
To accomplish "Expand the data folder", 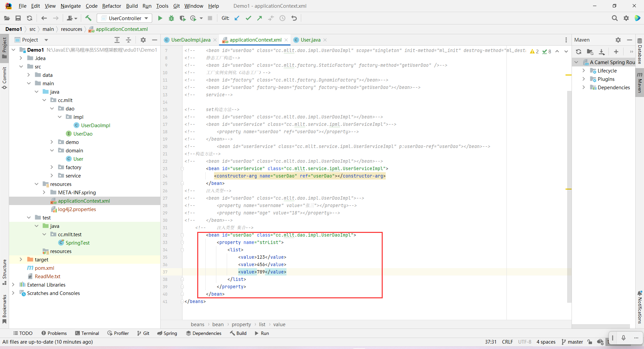I will pyautogui.click(x=29, y=75).
